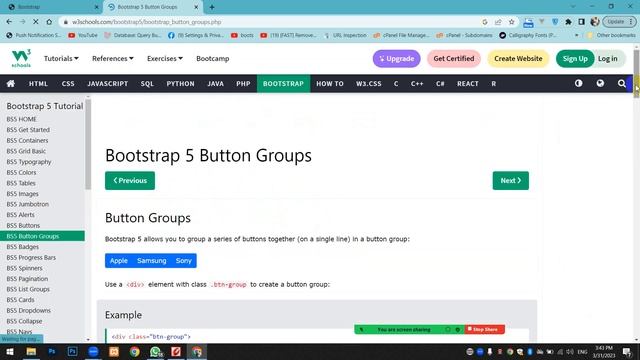
Task: Bookmark this page with star icon
Action: point(511,22)
